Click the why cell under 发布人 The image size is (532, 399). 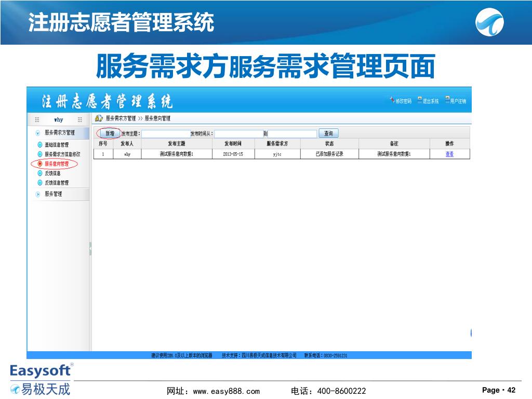point(127,154)
